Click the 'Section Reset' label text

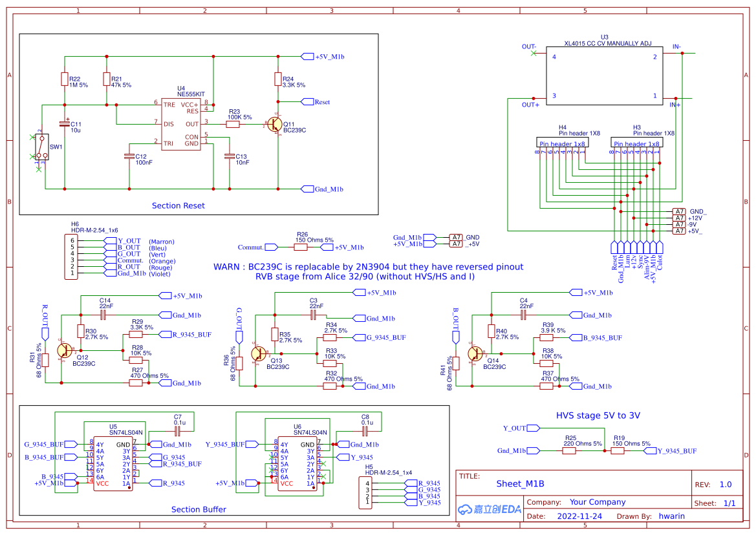[178, 205]
